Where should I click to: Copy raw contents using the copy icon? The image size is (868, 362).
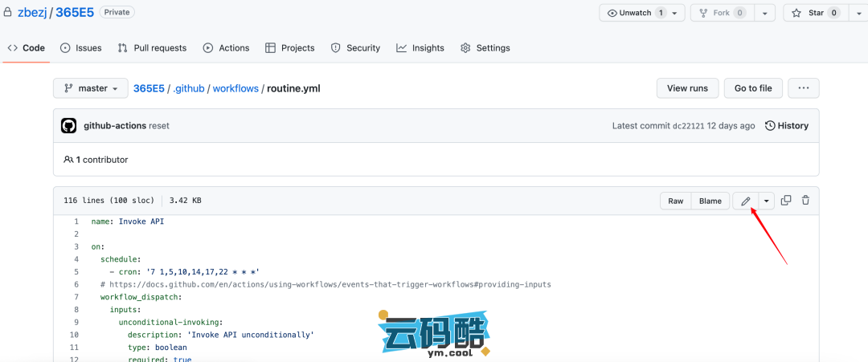point(786,201)
